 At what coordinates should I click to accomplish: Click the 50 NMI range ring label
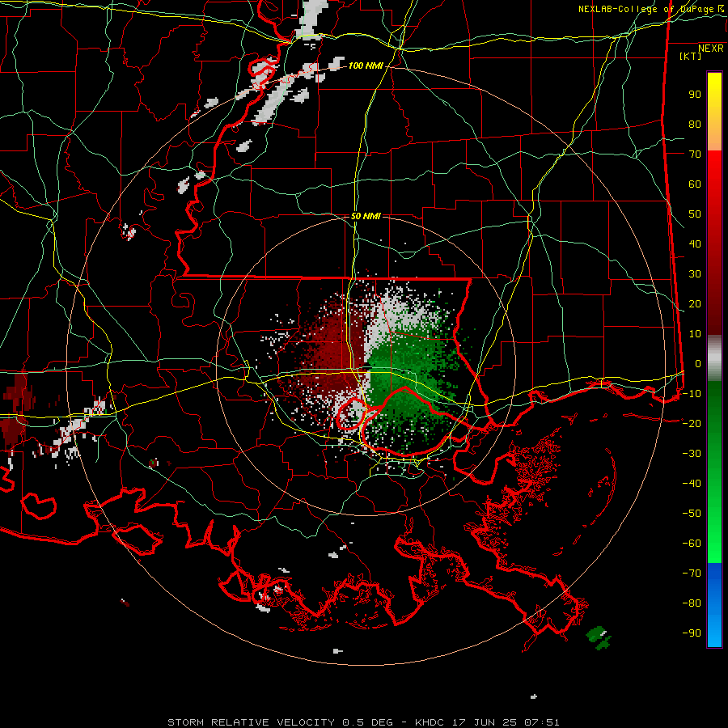pos(366,216)
